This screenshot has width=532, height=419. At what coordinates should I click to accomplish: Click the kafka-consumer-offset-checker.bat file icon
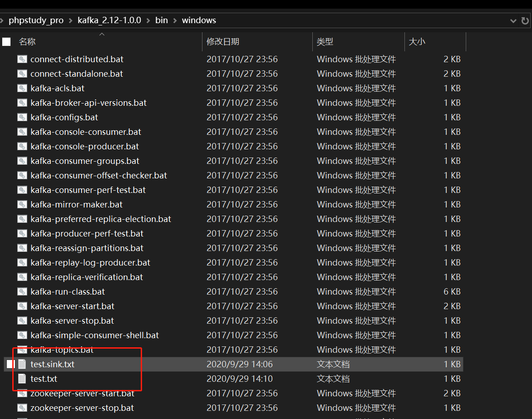coord(22,176)
